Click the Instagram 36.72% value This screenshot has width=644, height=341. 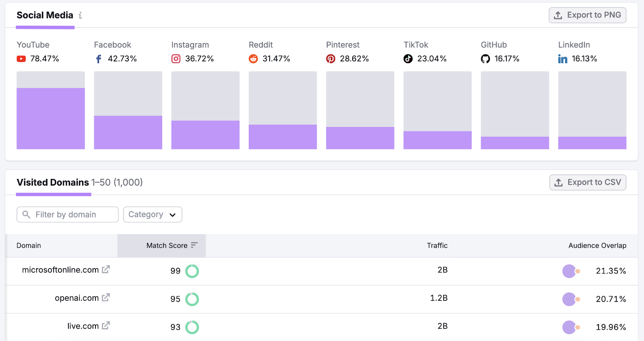pos(200,59)
